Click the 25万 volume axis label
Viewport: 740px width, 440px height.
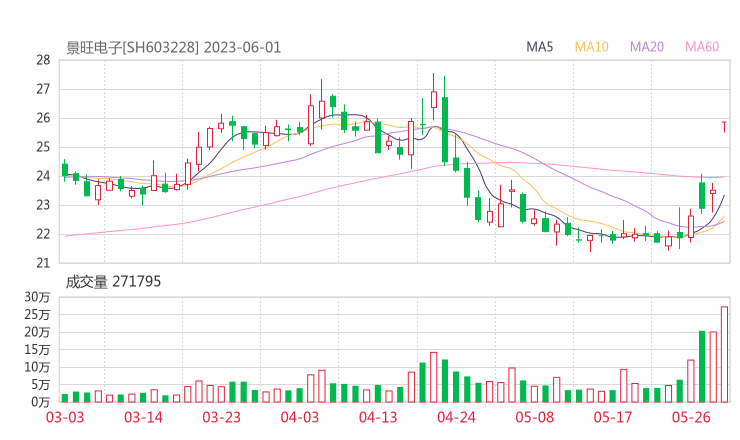tap(37, 314)
